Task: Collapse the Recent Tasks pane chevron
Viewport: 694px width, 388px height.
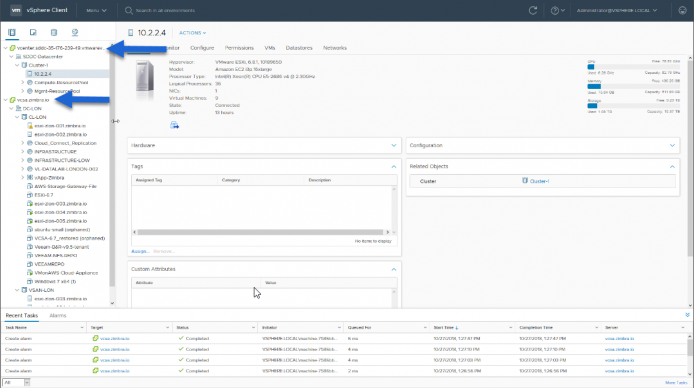Action: [x=687, y=315]
